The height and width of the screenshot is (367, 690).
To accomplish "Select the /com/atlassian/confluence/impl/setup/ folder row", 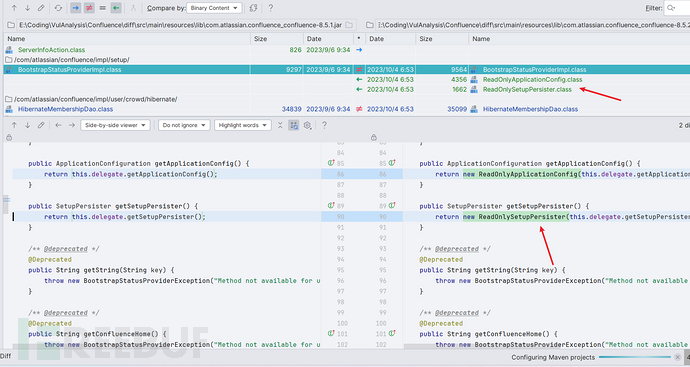I will [72, 59].
